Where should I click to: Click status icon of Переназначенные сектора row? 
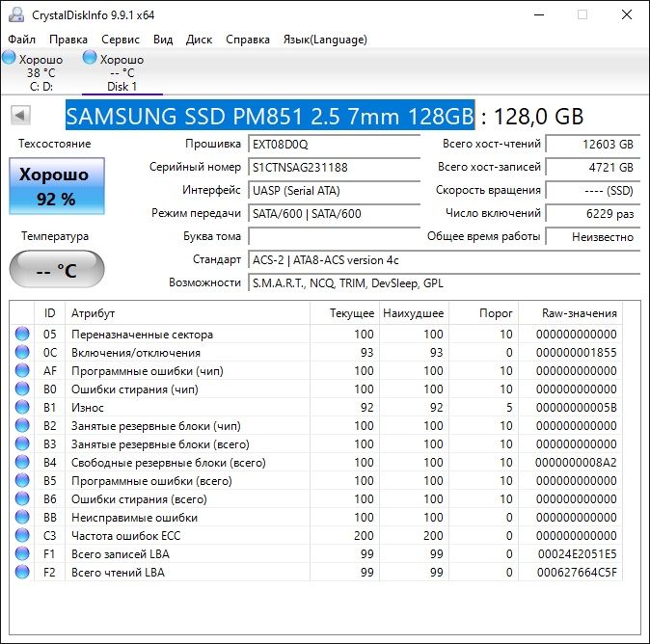click(22, 334)
